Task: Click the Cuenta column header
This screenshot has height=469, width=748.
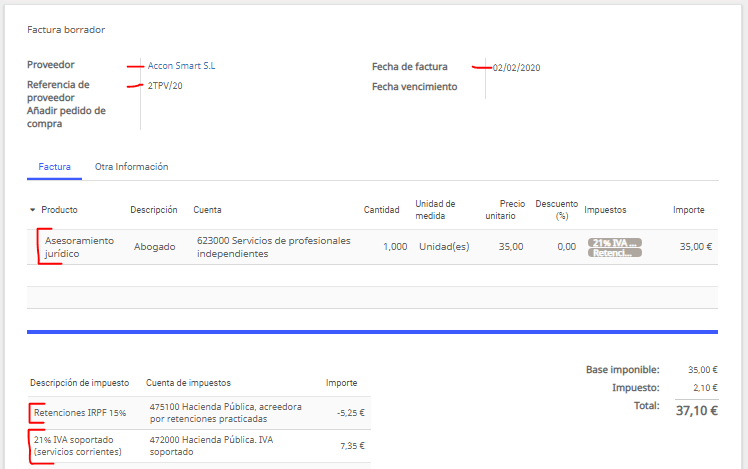Action: (207, 210)
